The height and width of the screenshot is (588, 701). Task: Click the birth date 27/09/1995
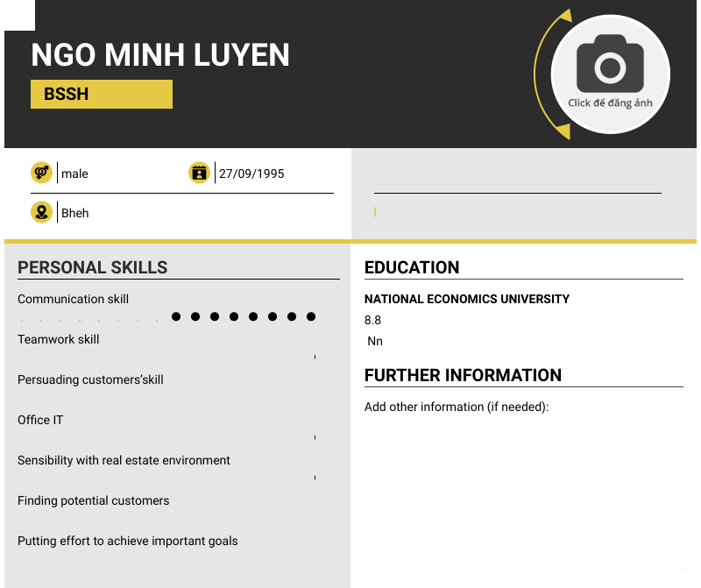pos(251,174)
